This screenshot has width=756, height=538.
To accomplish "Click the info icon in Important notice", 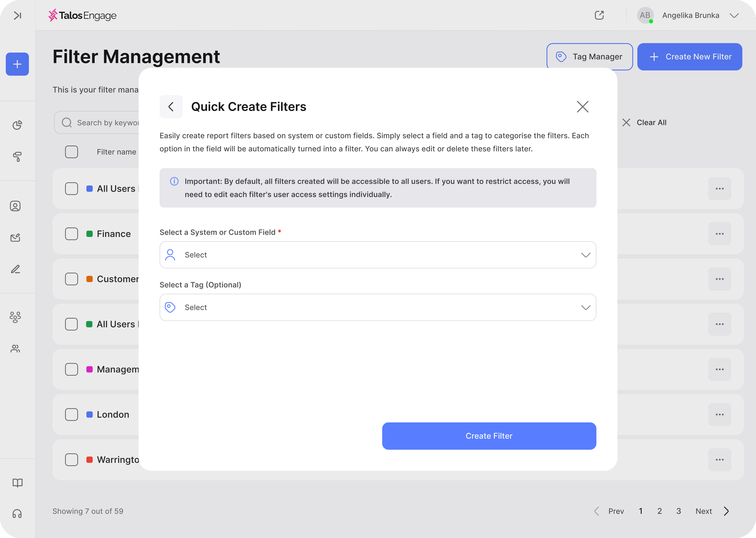I will click(174, 181).
